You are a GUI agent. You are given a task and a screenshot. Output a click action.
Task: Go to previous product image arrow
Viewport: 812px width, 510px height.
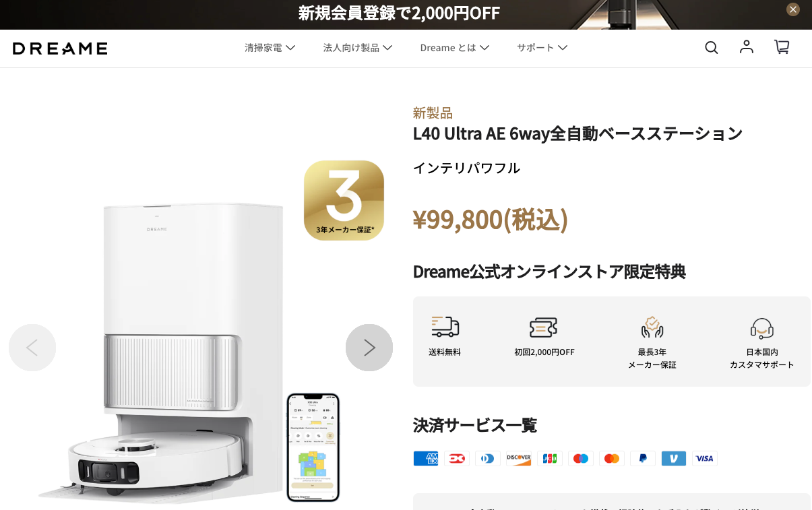(x=32, y=348)
